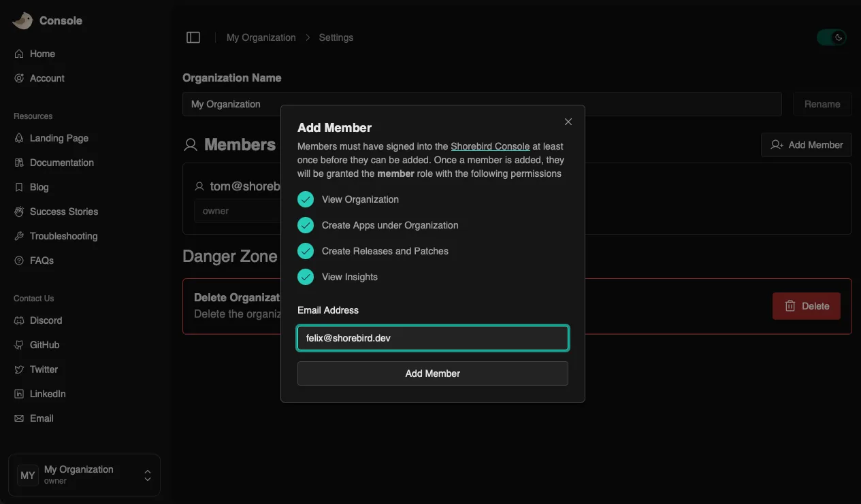Screen dimensions: 861x504
Task: Click the Delete organization button
Action: click(x=806, y=306)
